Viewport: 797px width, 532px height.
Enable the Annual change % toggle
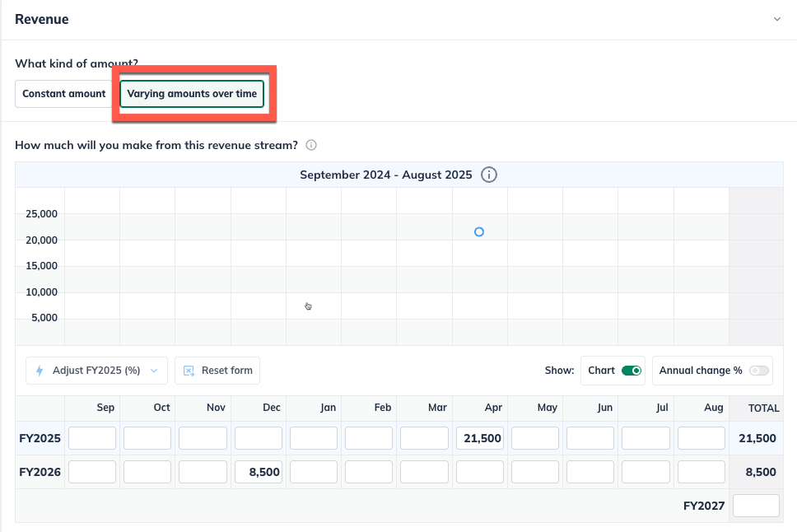[759, 371]
